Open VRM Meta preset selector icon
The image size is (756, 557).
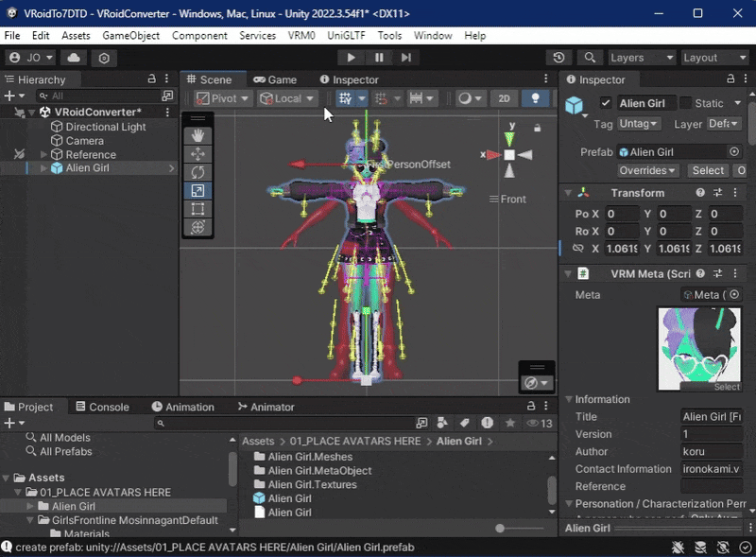718,273
